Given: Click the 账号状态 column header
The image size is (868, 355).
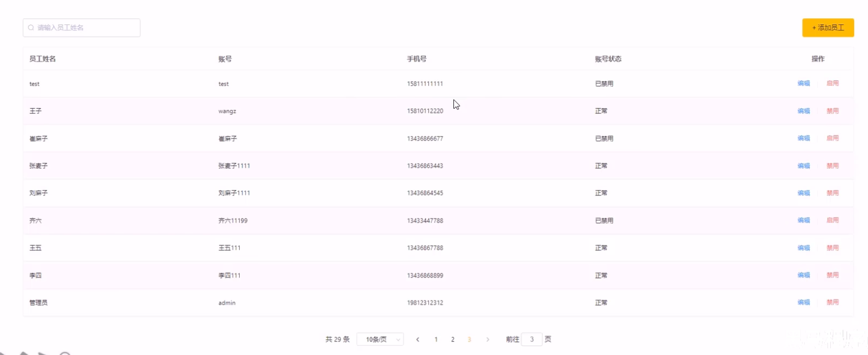Looking at the screenshot, I should pos(608,59).
